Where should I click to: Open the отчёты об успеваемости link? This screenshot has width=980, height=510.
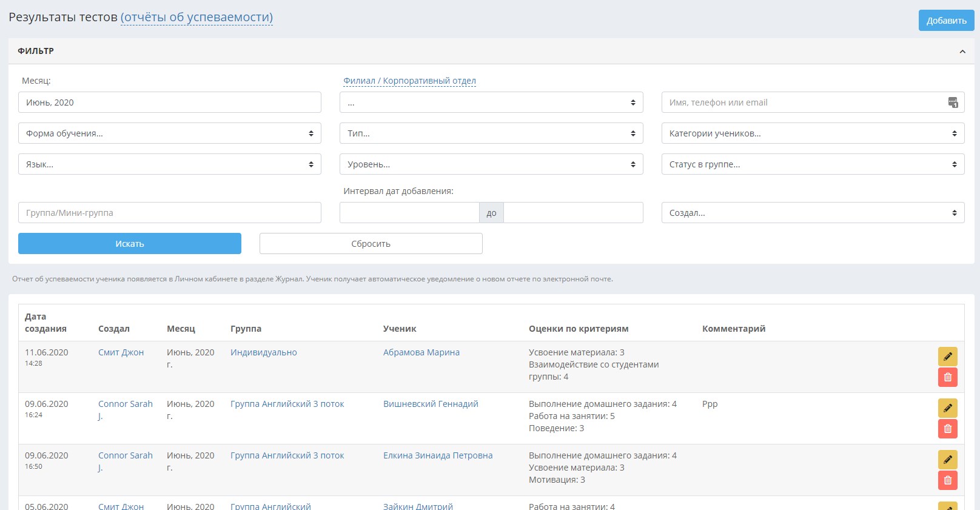click(x=196, y=18)
